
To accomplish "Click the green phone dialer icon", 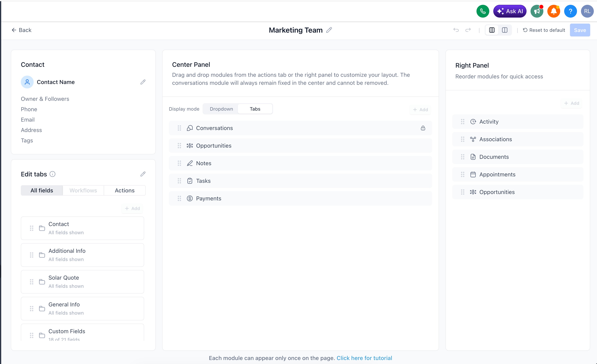I will (x=482, y=11).
